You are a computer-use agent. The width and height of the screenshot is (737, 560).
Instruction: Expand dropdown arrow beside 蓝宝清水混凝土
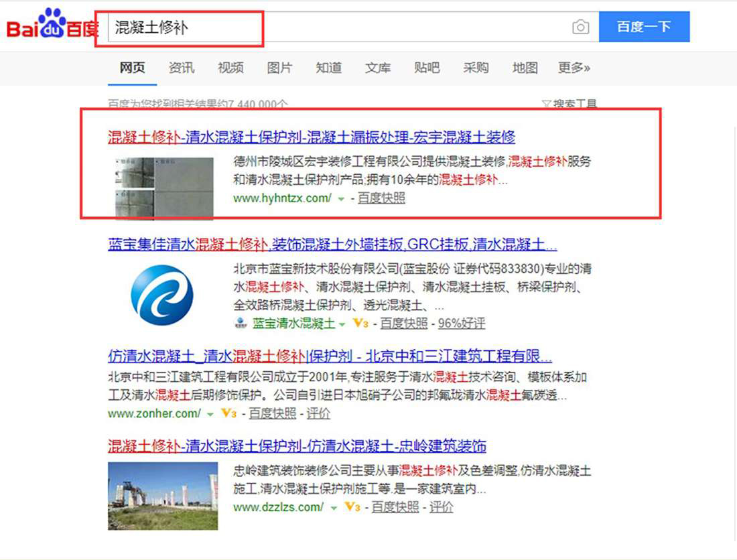coord(342,324)
